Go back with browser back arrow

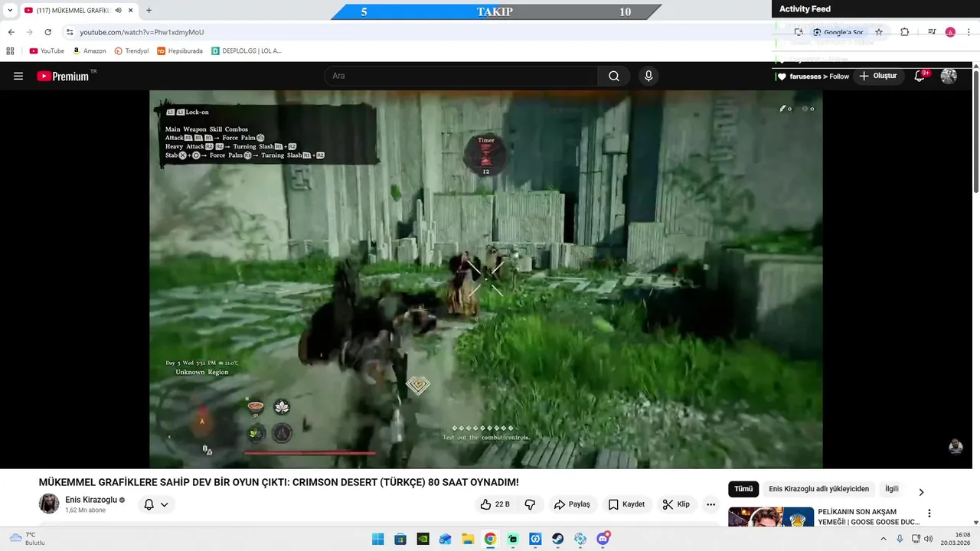[x=11, y=32]
